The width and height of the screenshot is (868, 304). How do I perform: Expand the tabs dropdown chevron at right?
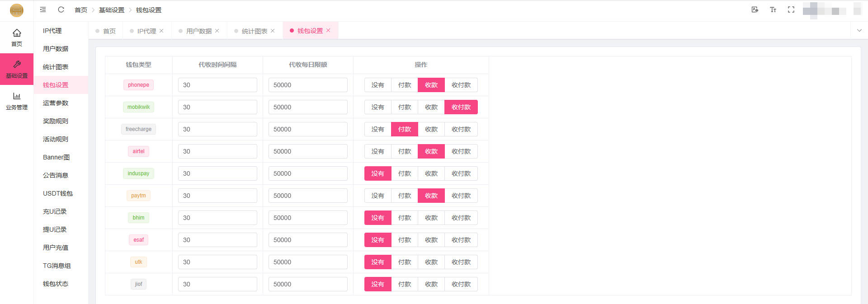[x=859, y=31]
